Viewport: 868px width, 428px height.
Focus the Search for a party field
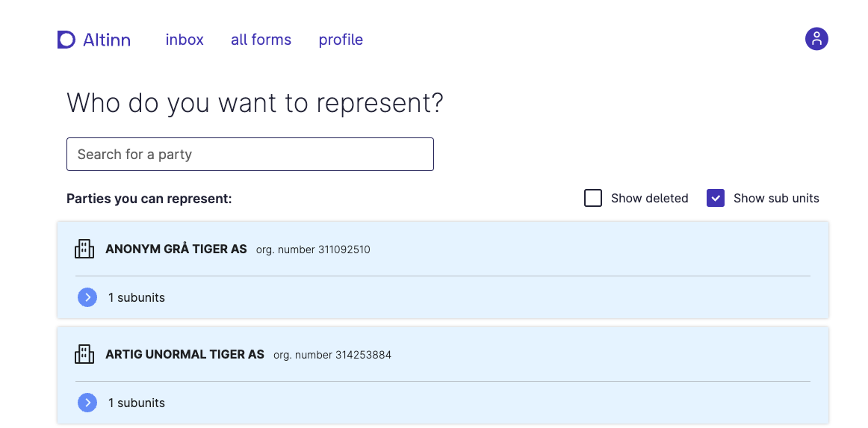coord(249,154)
